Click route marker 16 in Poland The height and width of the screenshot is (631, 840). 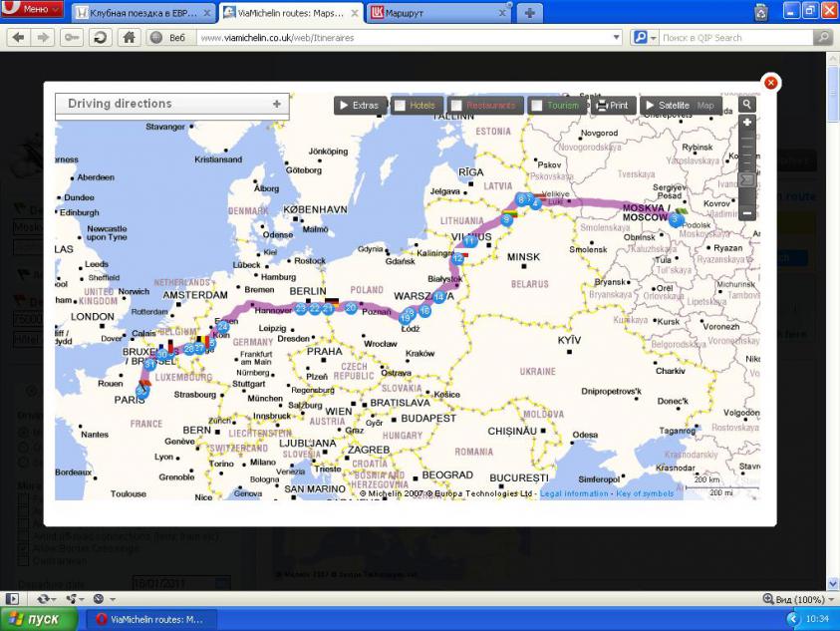click(x=424, y=310)
